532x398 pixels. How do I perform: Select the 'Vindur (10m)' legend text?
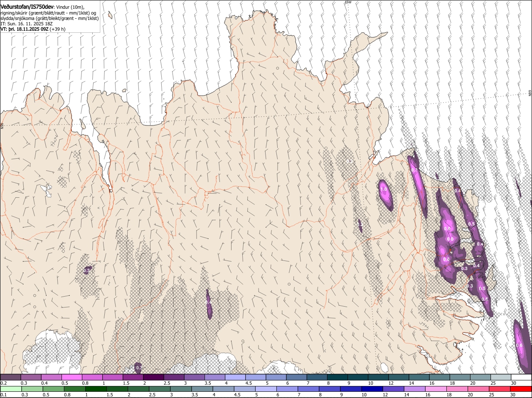pyautogui.click(x=70, y=7)
